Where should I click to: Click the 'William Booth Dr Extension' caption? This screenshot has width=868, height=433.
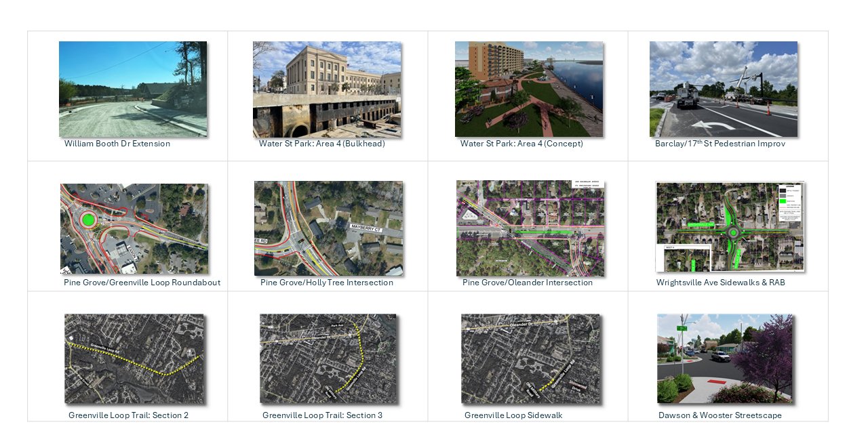(x=117, y=144)
